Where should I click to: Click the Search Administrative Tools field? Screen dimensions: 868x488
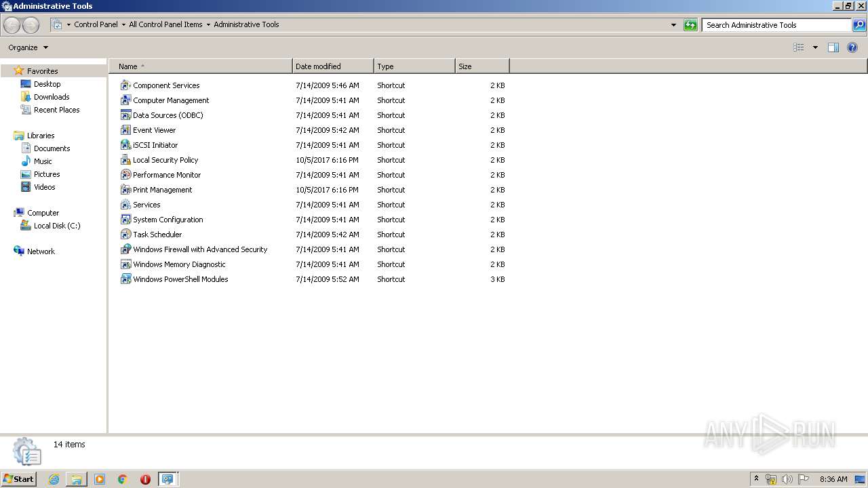click(x=776, y=25)
